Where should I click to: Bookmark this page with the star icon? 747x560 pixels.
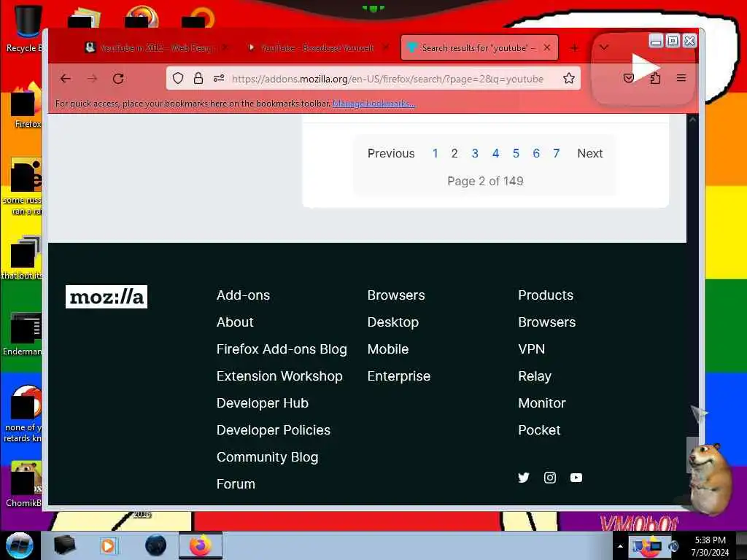[x=569, y=79]
